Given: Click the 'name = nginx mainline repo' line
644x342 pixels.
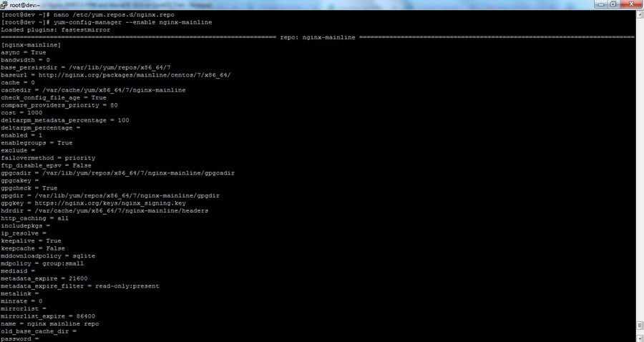Looking at the screenshot, I should [x=49, y=324].
